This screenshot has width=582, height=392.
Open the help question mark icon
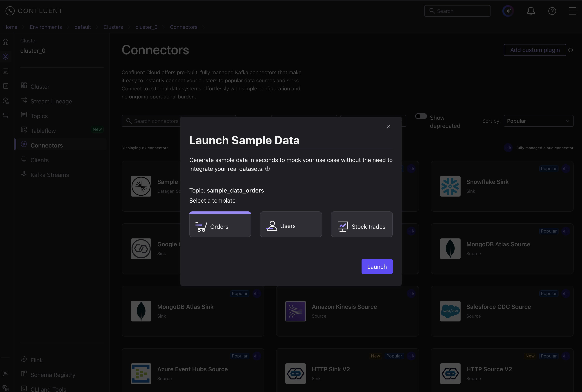[x=552, y=11]
